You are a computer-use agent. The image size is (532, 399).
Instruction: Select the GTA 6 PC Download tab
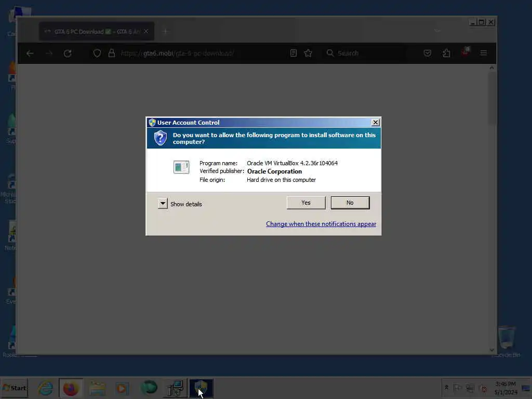pos(97,32)
